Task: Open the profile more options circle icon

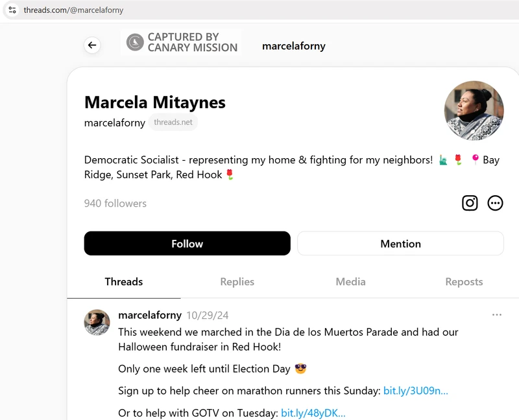Action: (495, 203)
